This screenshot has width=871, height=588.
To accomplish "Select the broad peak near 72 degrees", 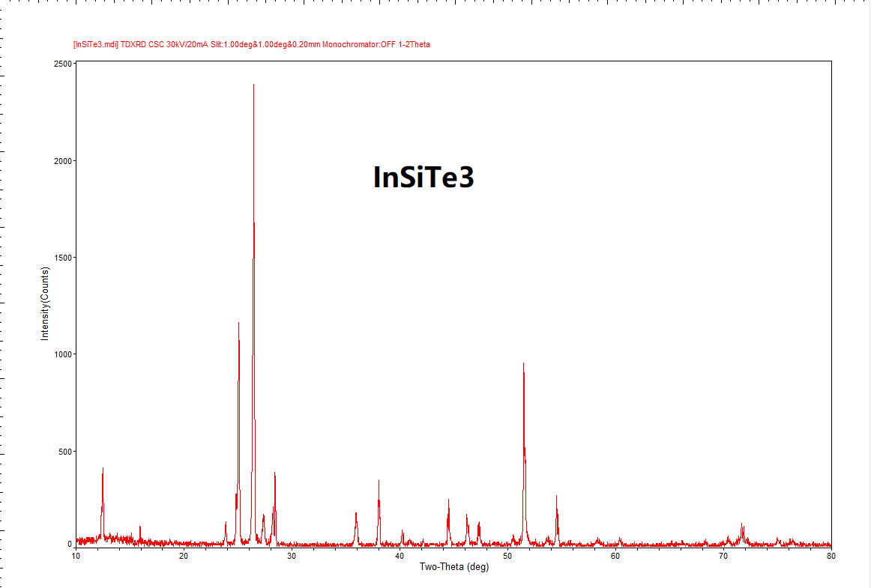I will pos(741,528).
